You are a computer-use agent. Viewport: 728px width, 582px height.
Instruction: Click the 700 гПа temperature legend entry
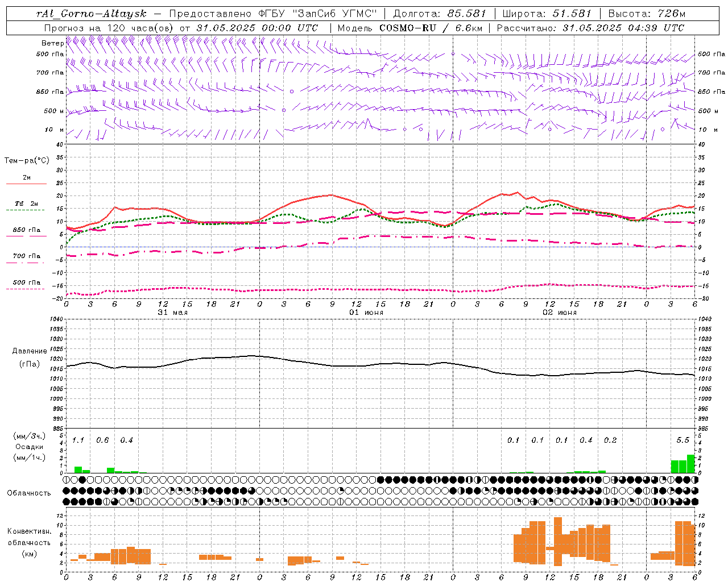pos(27,256)
